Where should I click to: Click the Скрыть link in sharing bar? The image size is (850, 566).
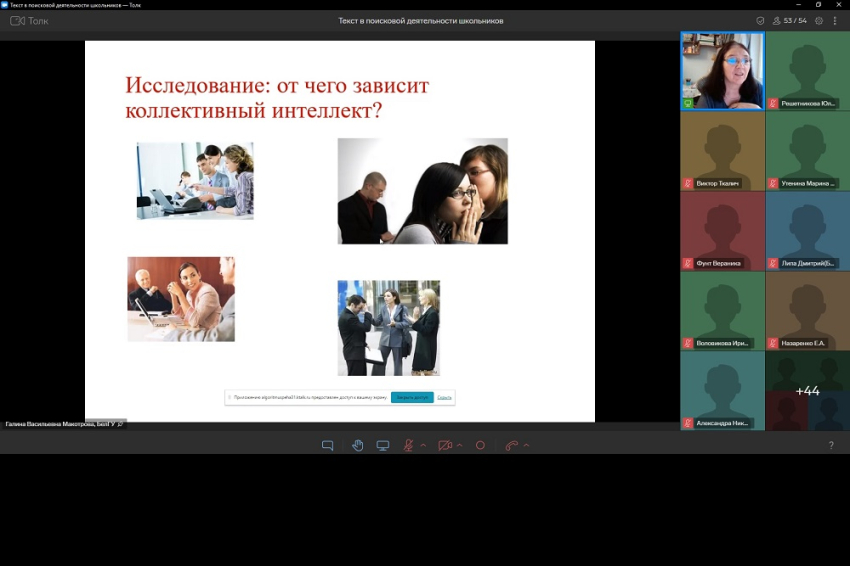444,397
